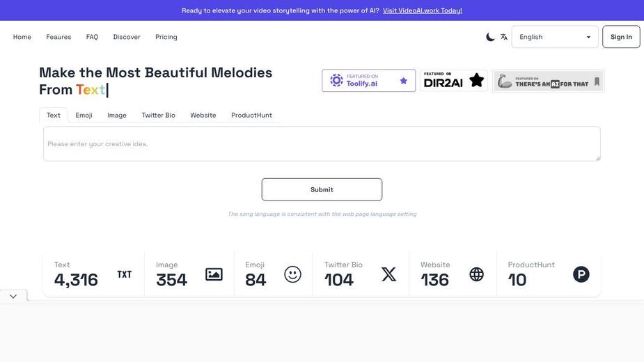644x362 pixels.
Task: Click the Sign In button
Action: pyautogui.click(x=621, y=37)
